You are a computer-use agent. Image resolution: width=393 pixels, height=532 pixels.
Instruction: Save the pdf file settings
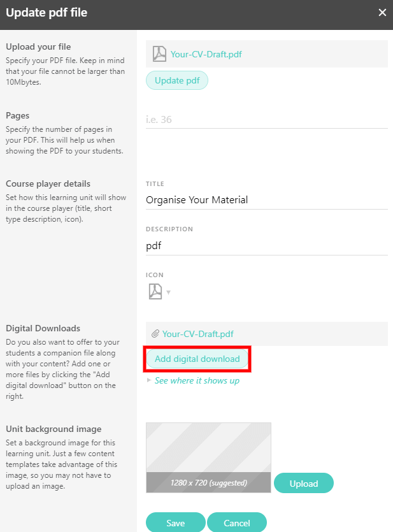(175, 523)
